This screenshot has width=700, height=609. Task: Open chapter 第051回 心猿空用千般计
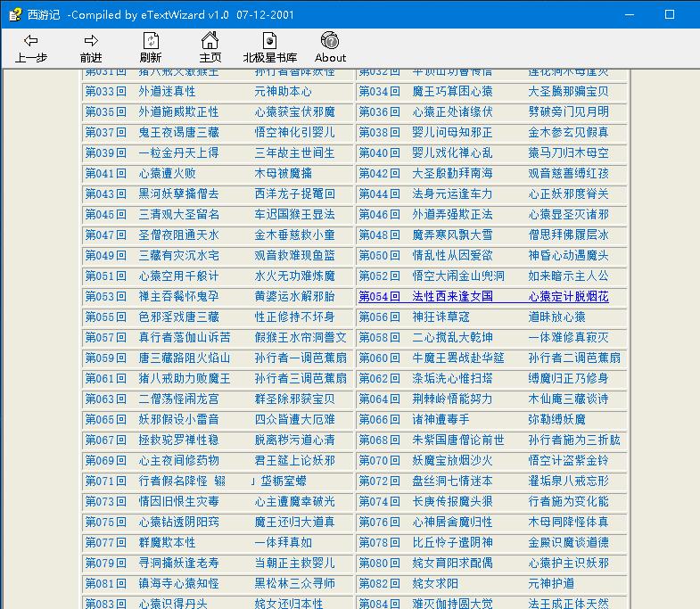click(210, 276)
